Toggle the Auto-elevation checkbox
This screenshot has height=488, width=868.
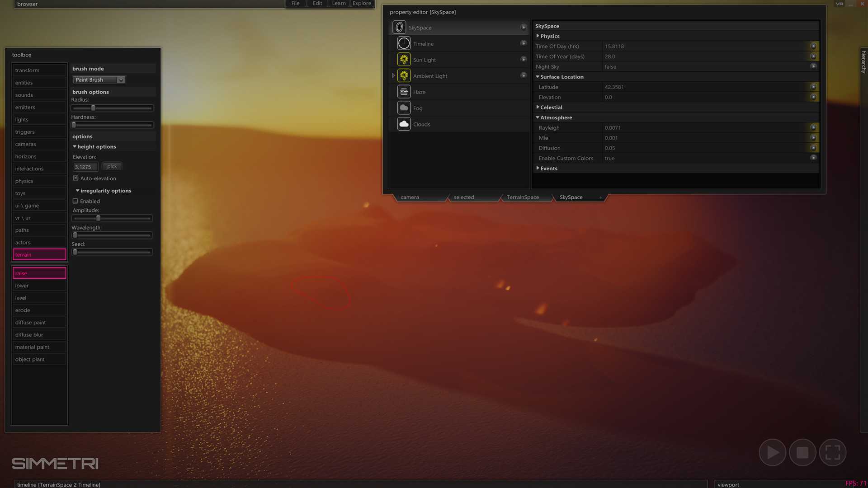point(75,178)
